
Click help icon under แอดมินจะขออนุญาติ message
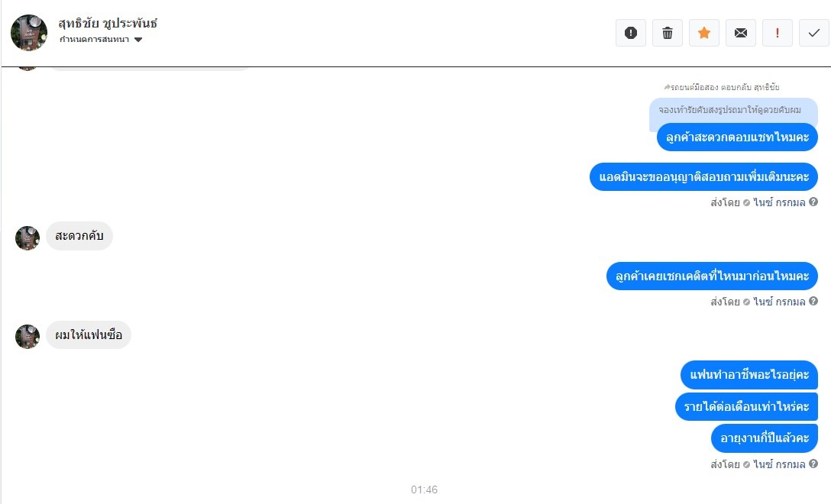pyautogui.click(x=813, y=202)
